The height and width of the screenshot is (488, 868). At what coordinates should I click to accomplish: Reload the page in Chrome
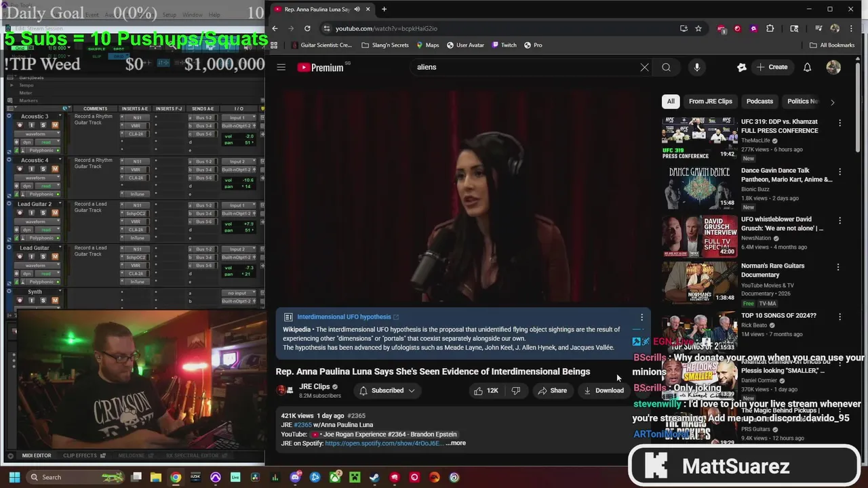(307, 28)
